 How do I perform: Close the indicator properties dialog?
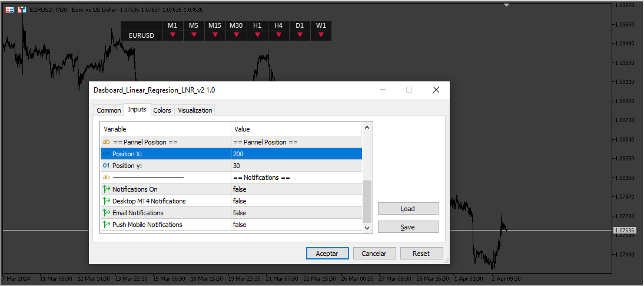point(436,90)
